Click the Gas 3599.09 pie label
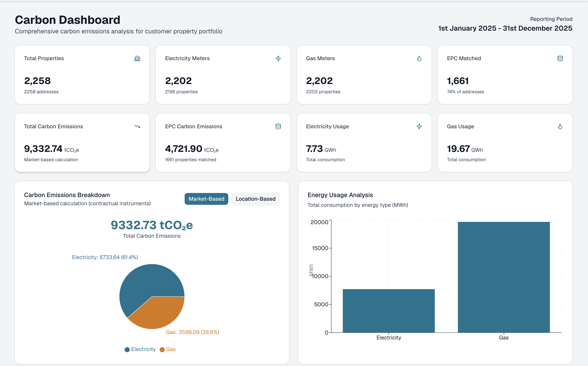Image resolution: width=588 pixels, height=366 pixels. (x=192, y=332)
